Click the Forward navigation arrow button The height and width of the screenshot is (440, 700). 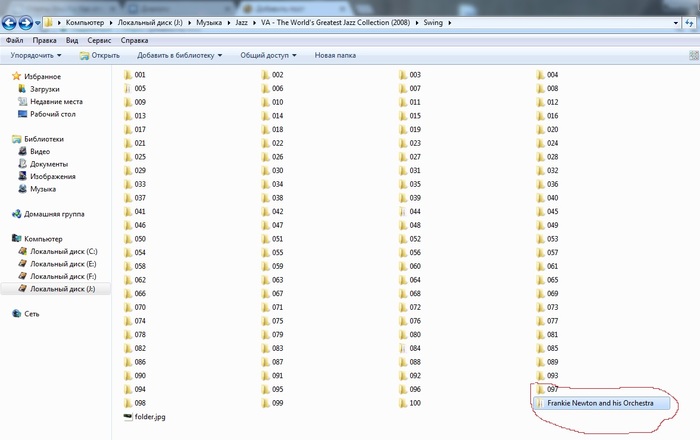point(26,21)
